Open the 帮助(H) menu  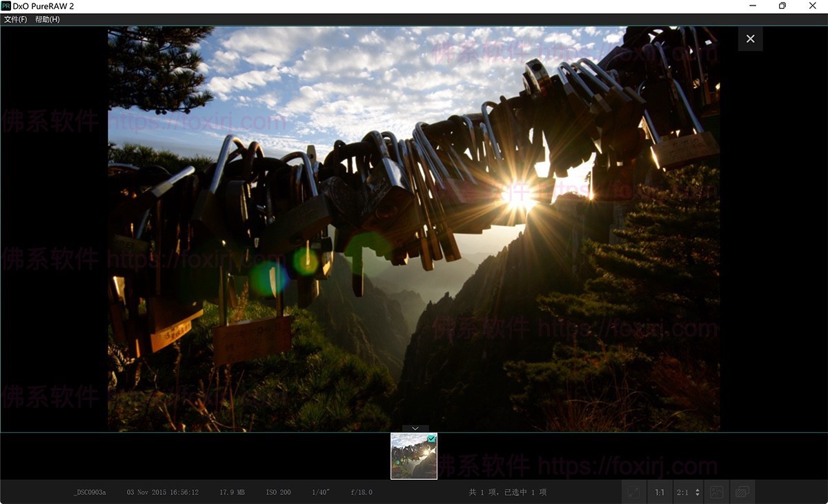[48, 19]
